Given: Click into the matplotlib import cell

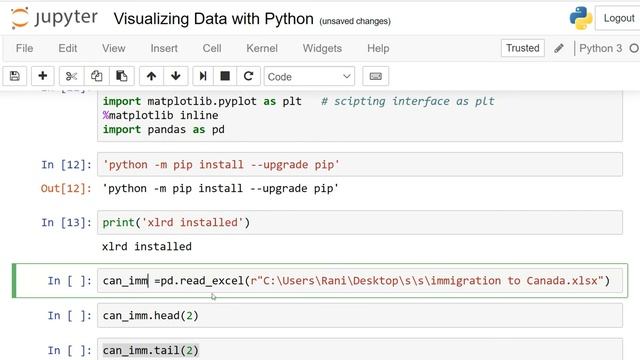Looking at the screenshot, I should [360, 116].
